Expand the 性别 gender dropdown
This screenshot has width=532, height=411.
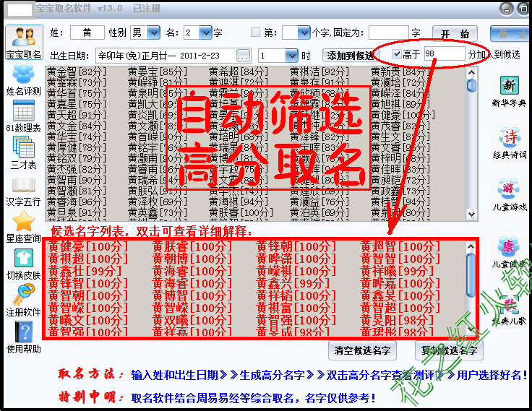click(x=154, y=33)
